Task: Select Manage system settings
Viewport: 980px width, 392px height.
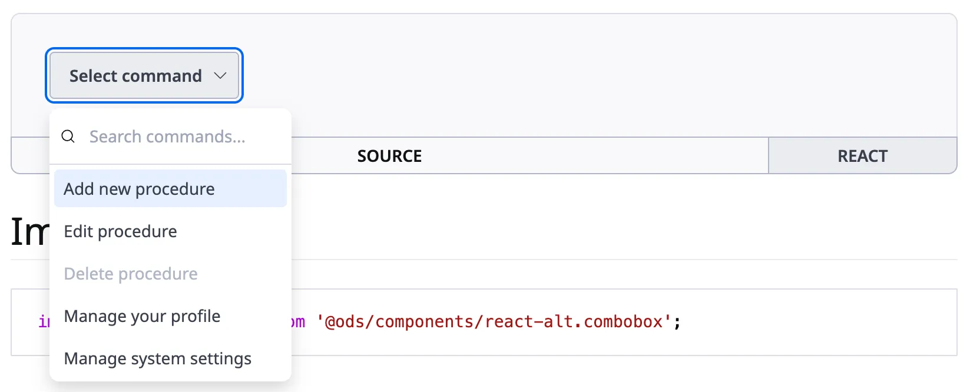Action: [x=158, y=358]
